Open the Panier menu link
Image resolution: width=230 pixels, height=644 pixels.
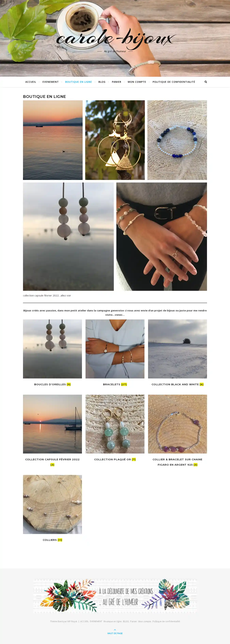(x=116, y=82)
